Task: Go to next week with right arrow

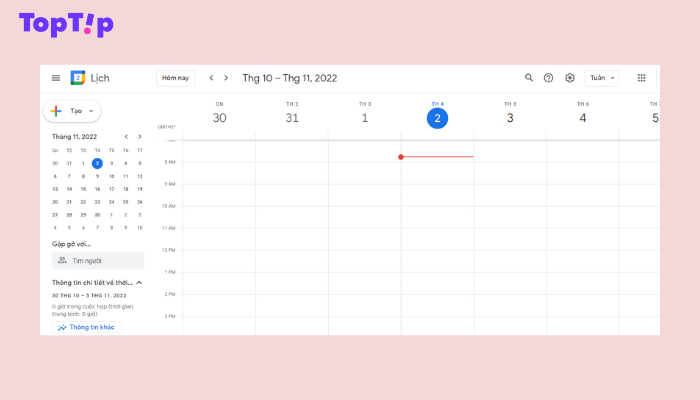Action: (x=226, y=78)
